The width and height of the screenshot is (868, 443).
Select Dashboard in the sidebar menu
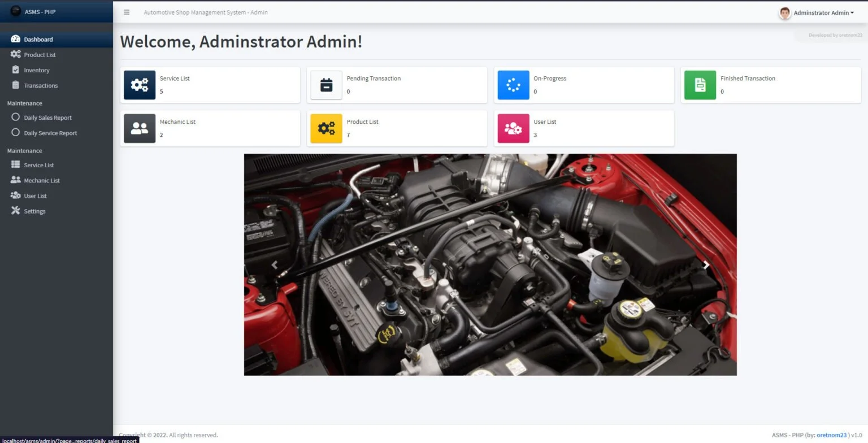tap(38, 39)
